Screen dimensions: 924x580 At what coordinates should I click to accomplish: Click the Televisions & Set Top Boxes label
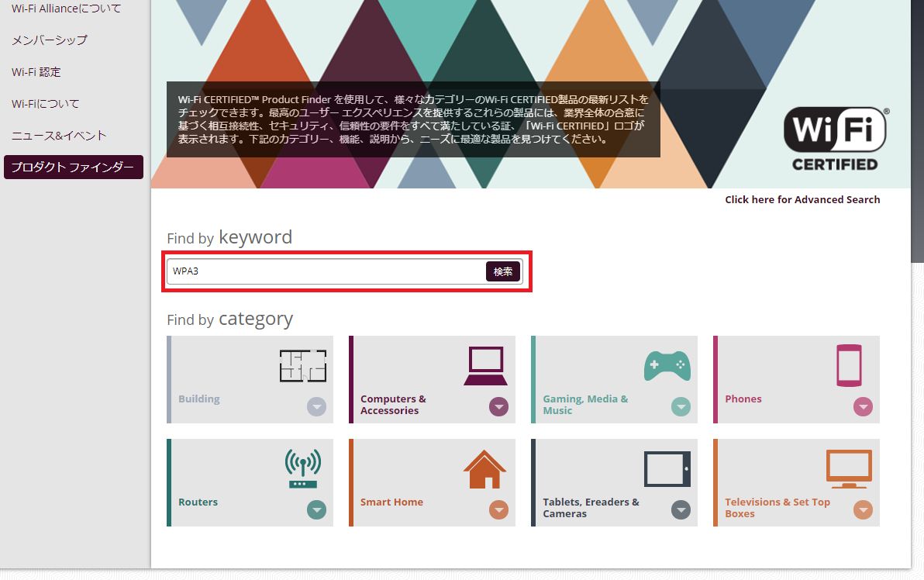(777, 508)
